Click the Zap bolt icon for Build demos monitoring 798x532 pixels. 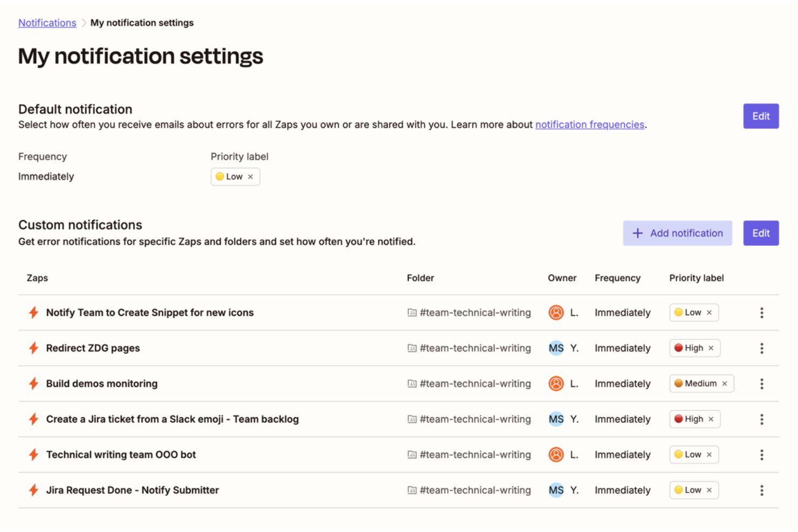click(x=33, y=384)
